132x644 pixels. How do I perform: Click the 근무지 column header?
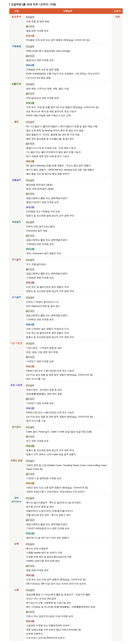point(117,11)
